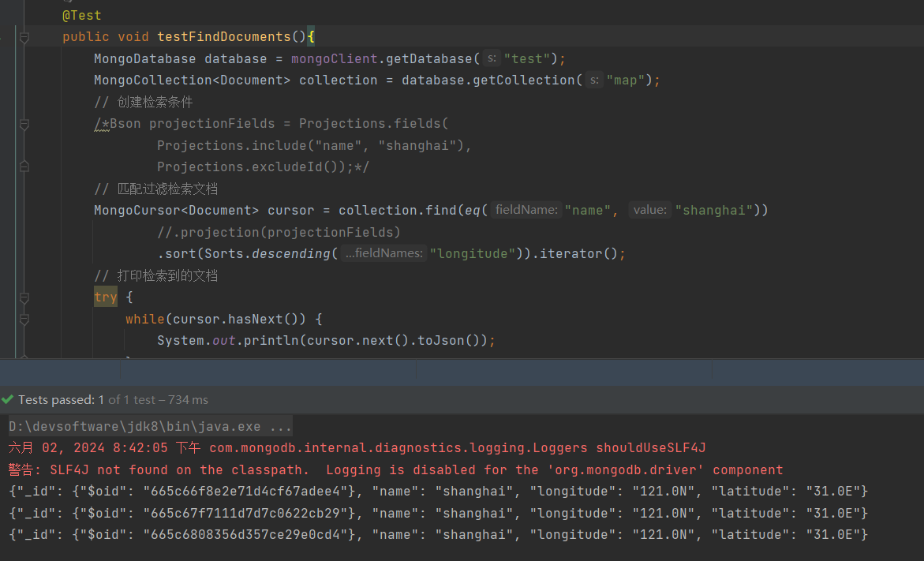
Task: Click the 'value:' inlay hint
Action: 650,210
